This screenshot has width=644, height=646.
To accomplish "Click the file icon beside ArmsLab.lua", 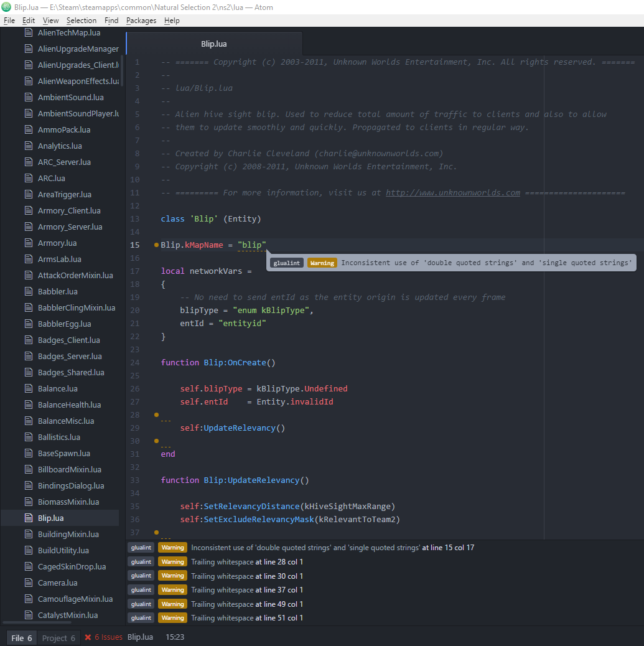I will click(x=29, y=259).
